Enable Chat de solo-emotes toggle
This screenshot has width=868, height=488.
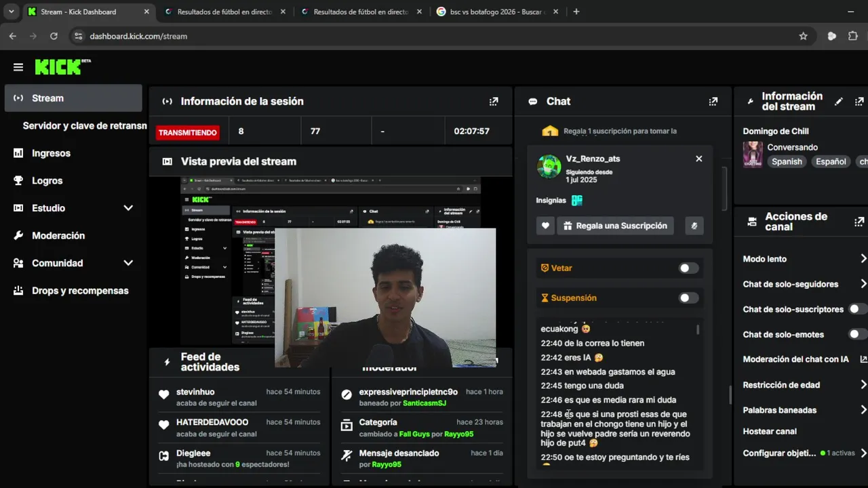859,334
